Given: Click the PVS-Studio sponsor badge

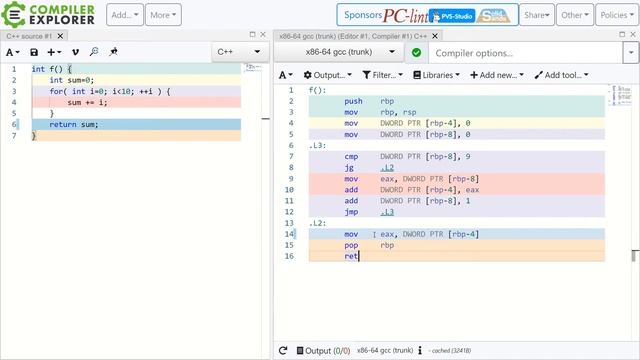Looking at the screenshot, I should pyautogui.click(x=452, y=16).
